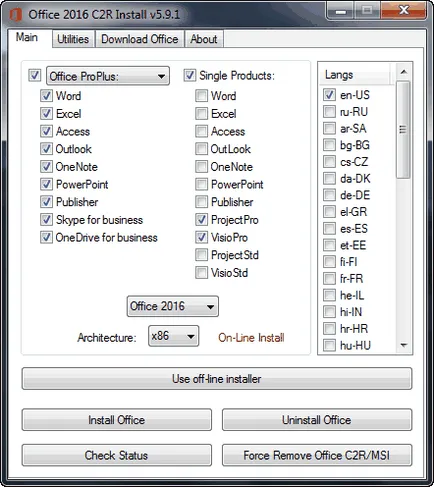Open the Download Office tab
The width and height of the screenshot is (434, 487).
140,39
